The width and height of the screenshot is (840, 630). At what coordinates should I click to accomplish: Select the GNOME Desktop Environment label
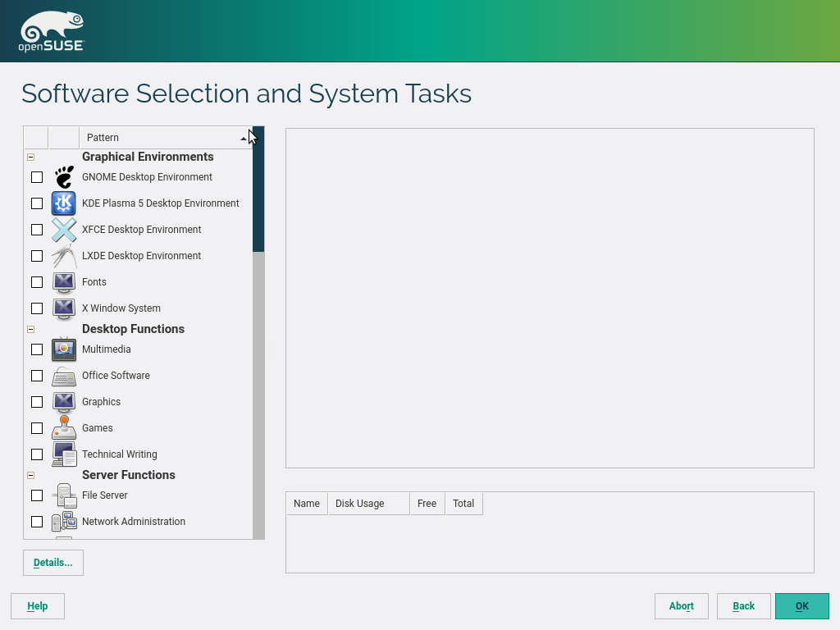click(x=147, y=177)
